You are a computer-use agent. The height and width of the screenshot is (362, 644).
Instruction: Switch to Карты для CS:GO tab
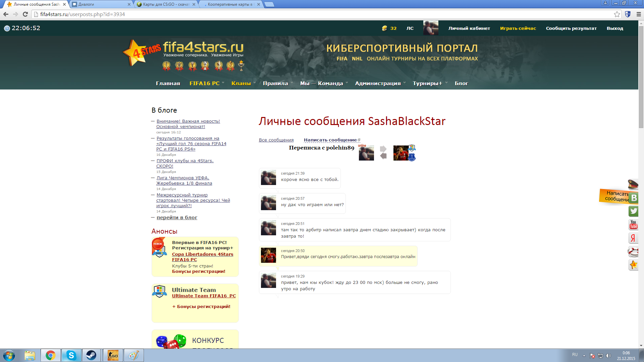(166, 4)
